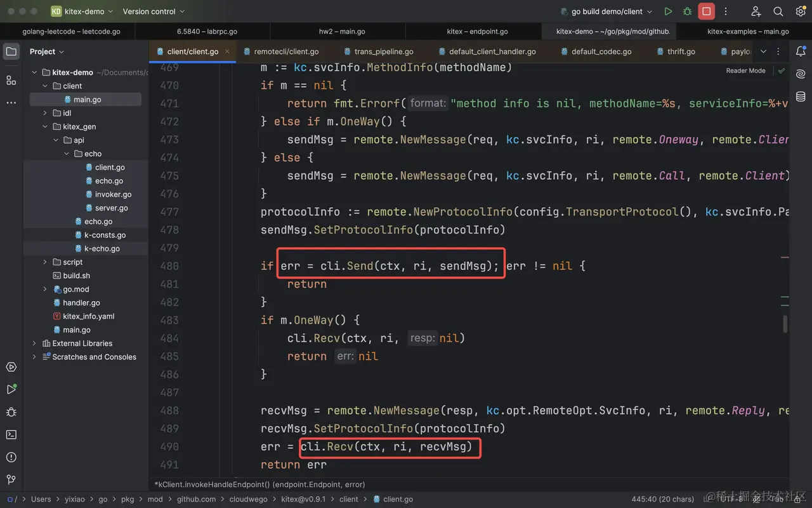Open the Problems tool window icon

click(x=11, y=457)
